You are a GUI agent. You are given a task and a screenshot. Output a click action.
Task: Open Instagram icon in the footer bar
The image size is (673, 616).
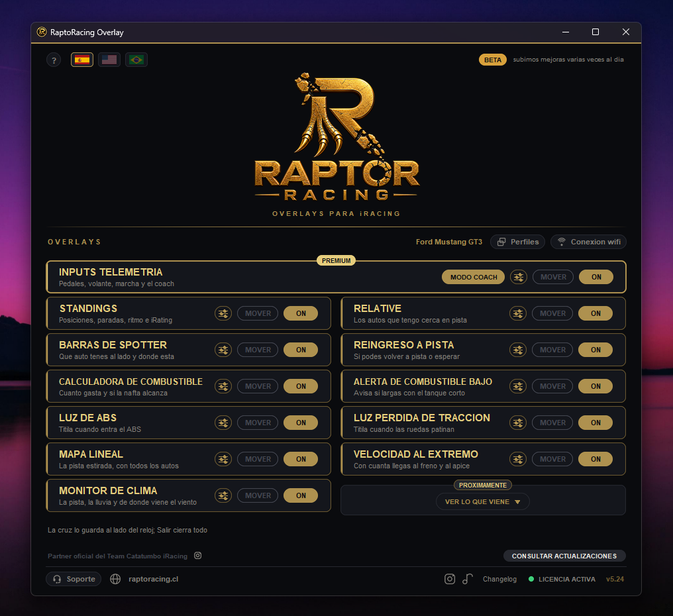tap(449, 579)
